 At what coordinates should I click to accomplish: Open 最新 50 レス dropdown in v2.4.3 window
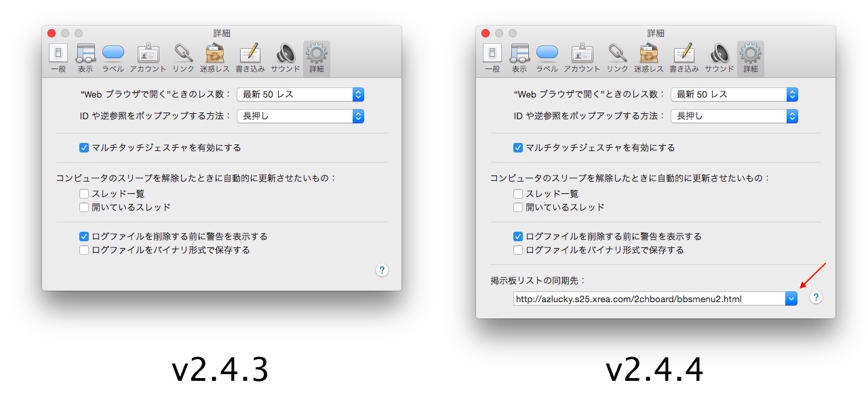coord(300,94)
